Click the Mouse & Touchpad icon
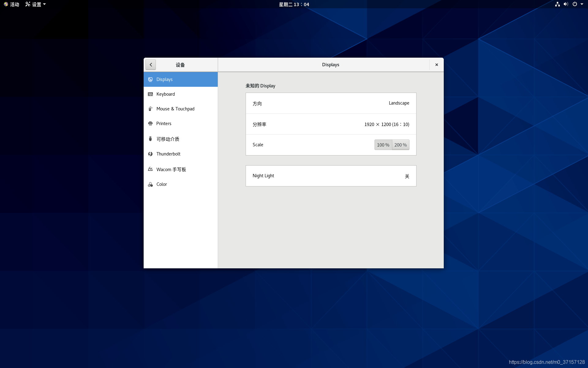This screenshot has height=368, width=588. (x=150, y=109)
